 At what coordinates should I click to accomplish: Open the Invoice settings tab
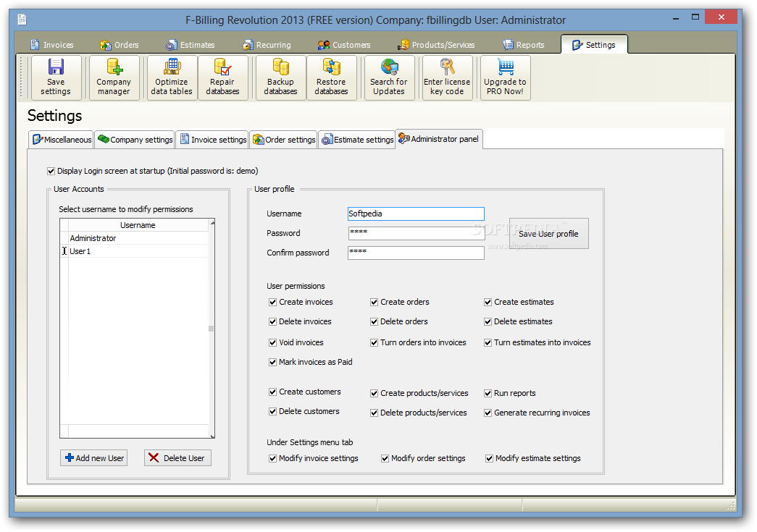pos(212,140)
